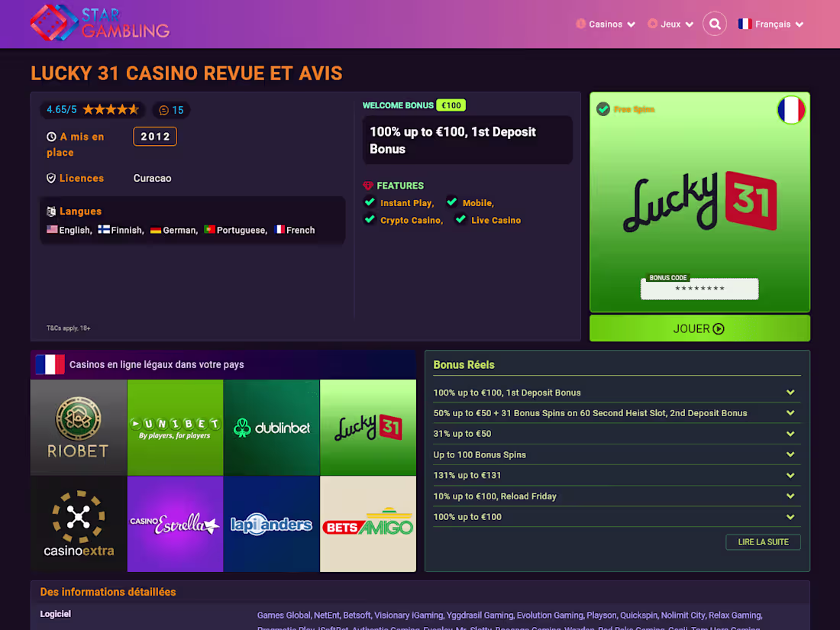Expand the 131% up to €131 bonus
840x630 pixels.
[616, 475]
